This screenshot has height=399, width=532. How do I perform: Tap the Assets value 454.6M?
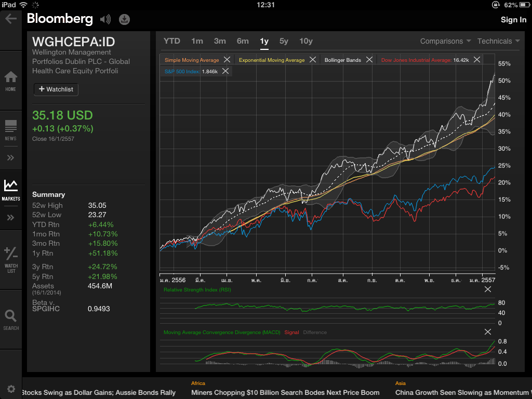point(100,286)
